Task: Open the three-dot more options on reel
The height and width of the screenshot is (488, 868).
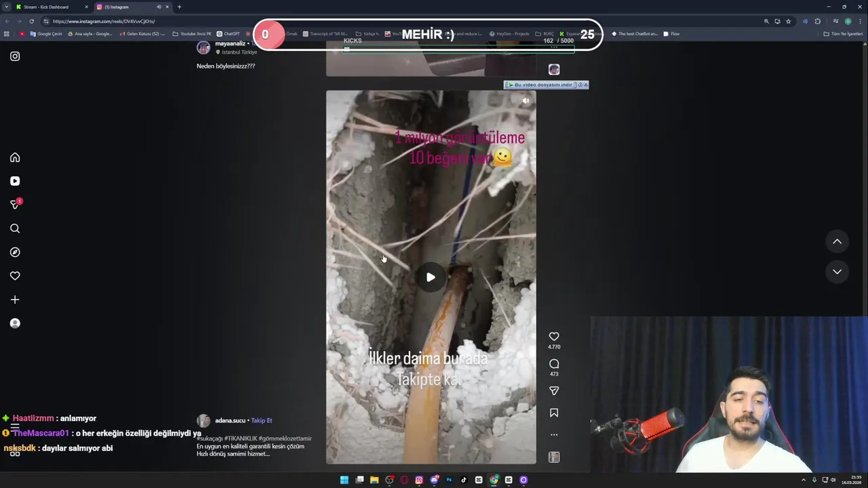Action: [554, 434]
